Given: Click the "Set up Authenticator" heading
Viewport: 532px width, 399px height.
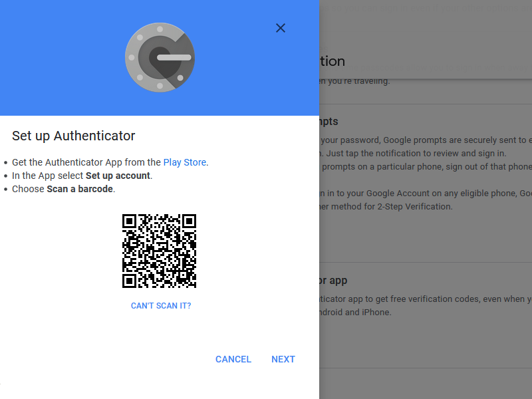Looking at the screenshot, I should click(74, 136).
